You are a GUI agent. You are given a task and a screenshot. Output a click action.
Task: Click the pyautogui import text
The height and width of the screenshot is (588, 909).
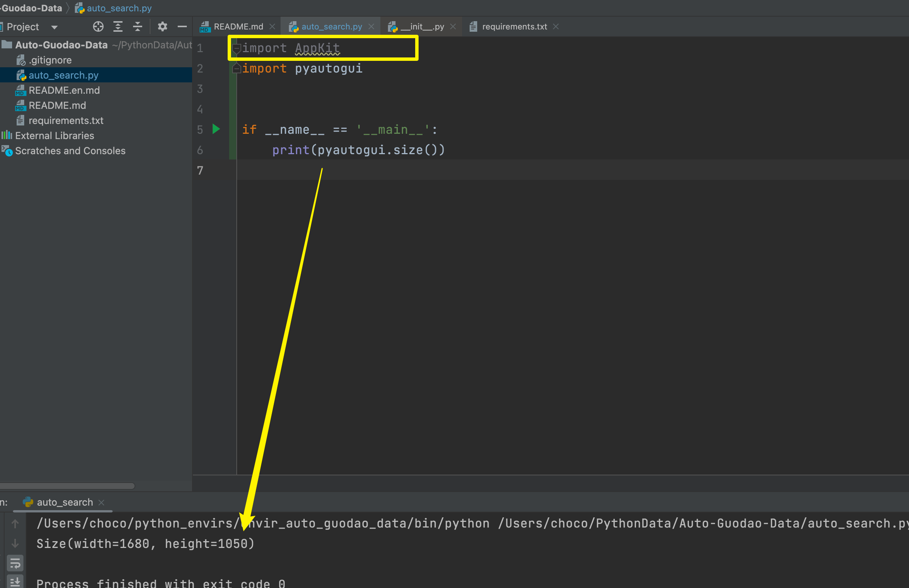tap(329, 68)
